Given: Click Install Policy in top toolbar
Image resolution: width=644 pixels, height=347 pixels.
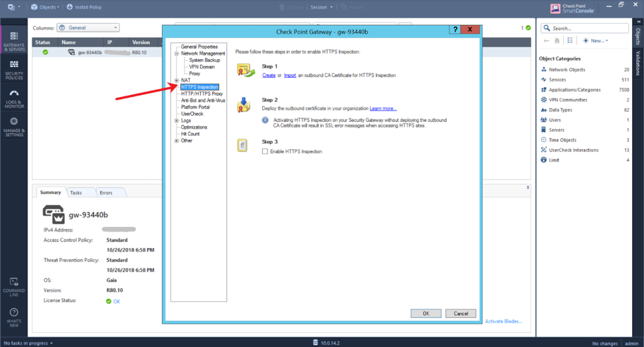Looking at the screenshot, I should coord(84,7).
